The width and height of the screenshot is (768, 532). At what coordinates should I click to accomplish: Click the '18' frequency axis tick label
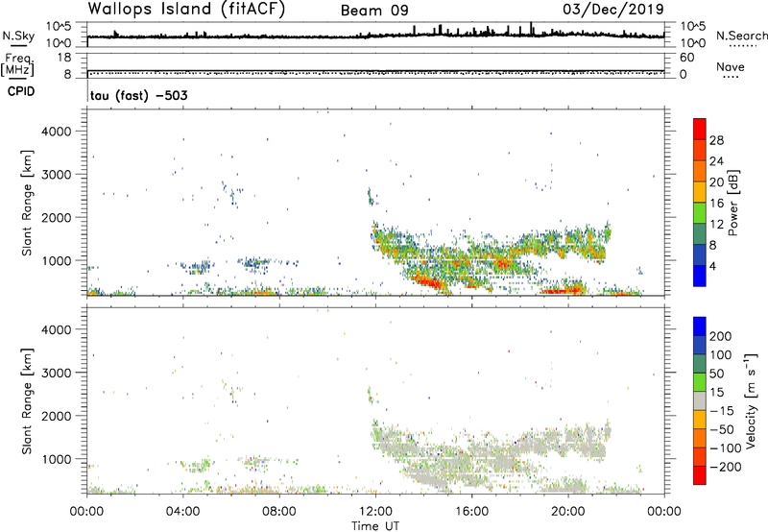tap(64, 58)
